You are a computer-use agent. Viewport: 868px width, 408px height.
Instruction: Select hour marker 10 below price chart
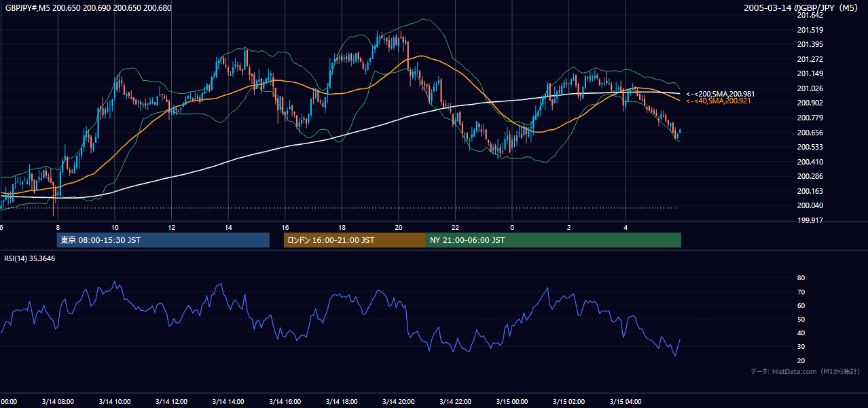(x=115, y=228)
